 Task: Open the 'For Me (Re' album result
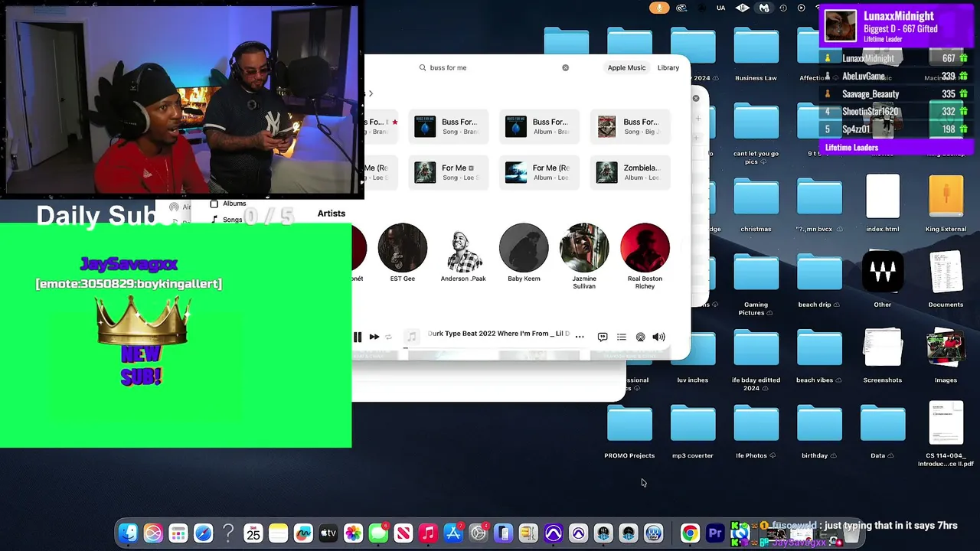(541, 172)
